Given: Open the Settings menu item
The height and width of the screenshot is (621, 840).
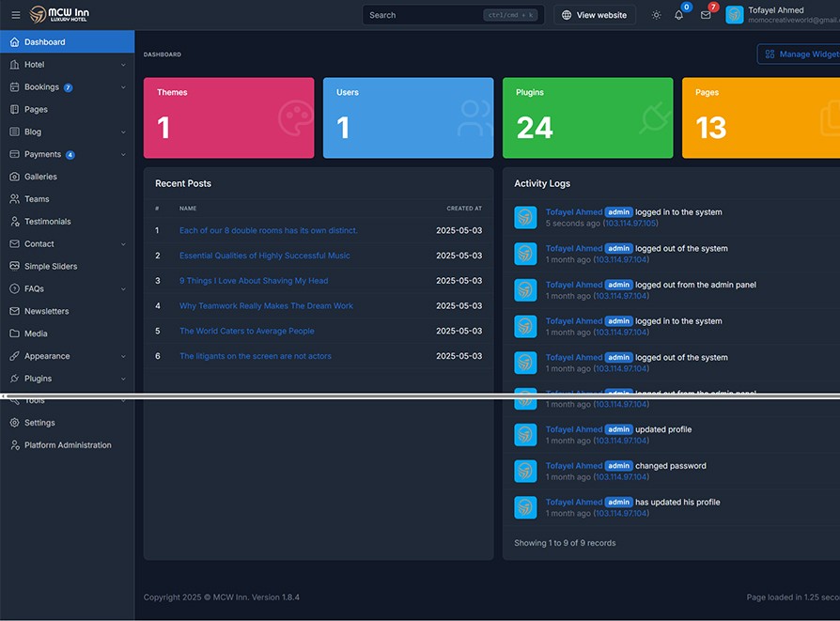Looking at the screenshot, I should tap(39, 423).
